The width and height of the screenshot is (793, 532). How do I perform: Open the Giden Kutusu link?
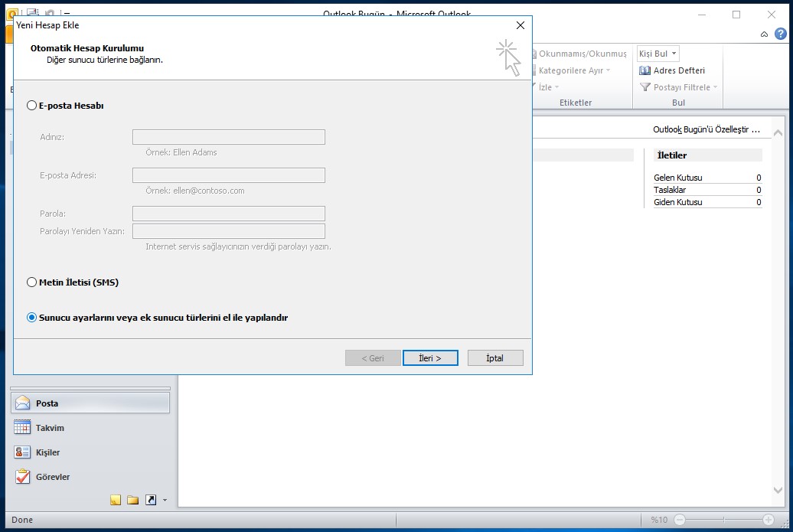pos(677,202)
